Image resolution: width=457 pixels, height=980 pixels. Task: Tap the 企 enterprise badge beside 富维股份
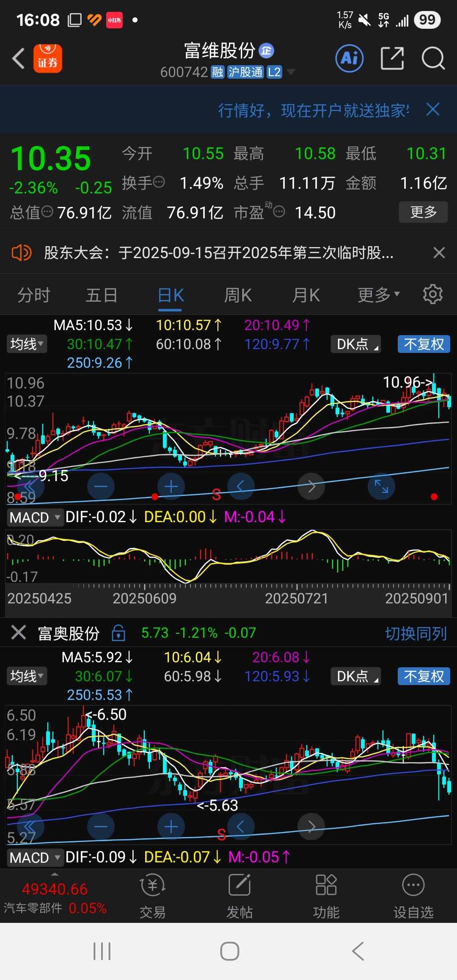point(266,51)
